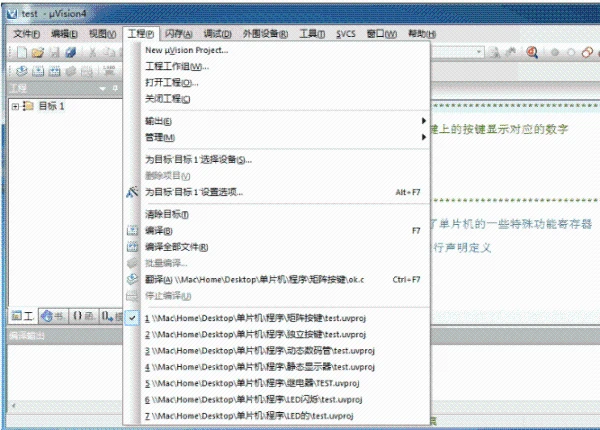Open the SVCS menu

coord(346,34)
